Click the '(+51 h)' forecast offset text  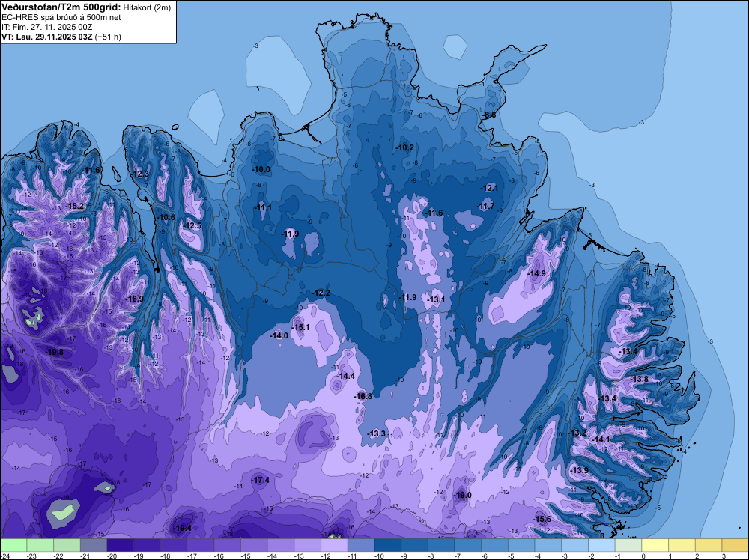[x=108, y=37]
